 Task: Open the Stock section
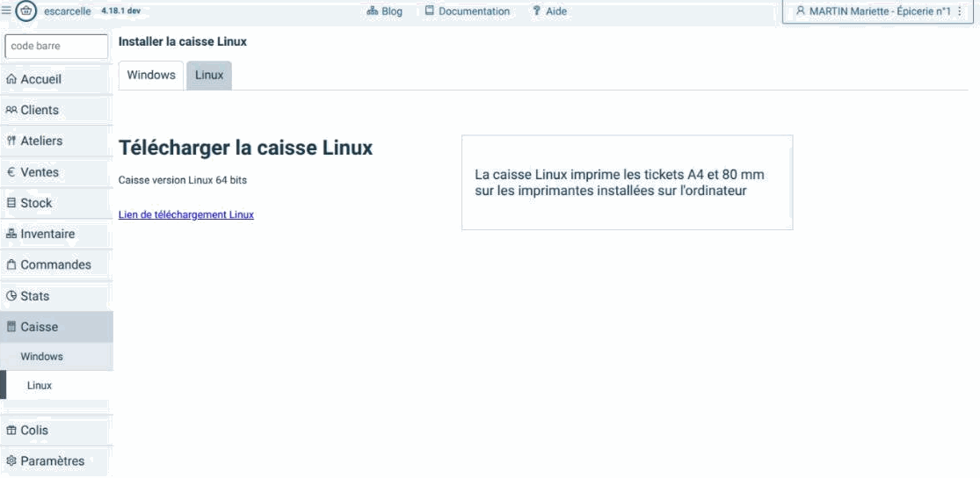(x=56, y=203)
